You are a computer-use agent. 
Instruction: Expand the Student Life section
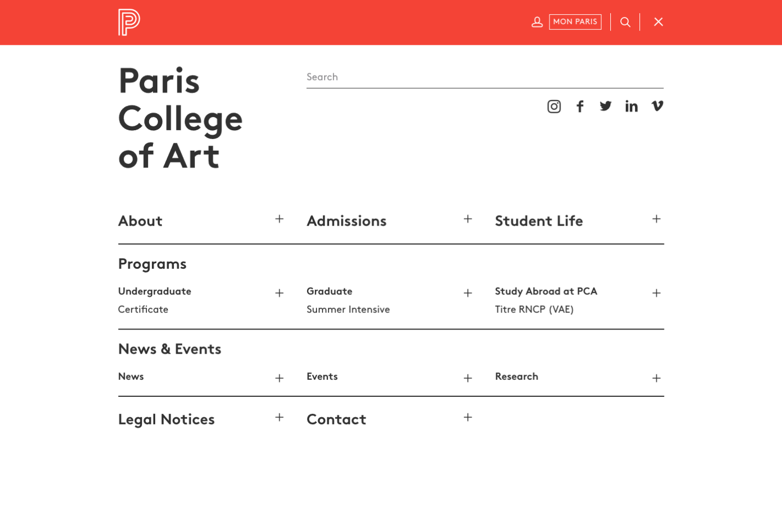point(656,219)
